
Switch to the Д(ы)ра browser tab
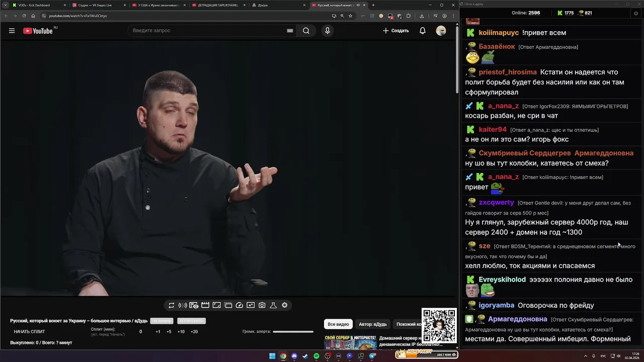(x=278, y=5)
